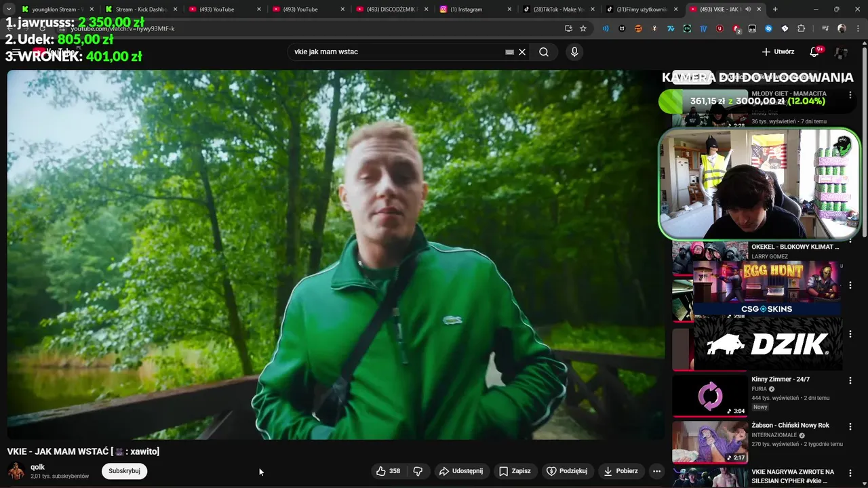
Task: Open the Żabson Chiński Nowy Rok thumbnail
Action: (710, 442)
